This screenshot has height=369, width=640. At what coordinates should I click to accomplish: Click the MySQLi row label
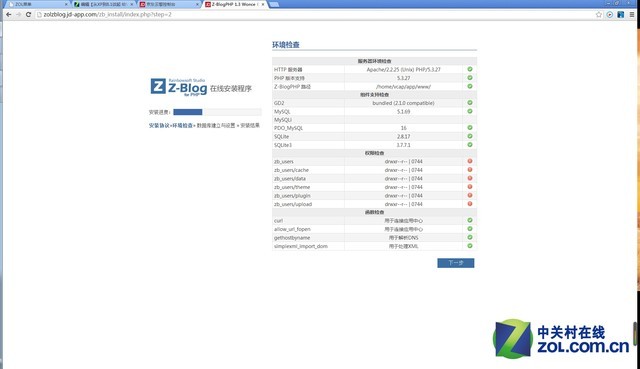(283, 120)
